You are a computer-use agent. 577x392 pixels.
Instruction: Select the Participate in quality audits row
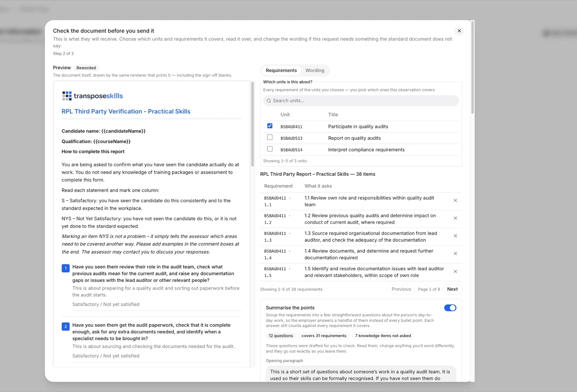click(361, 126)
